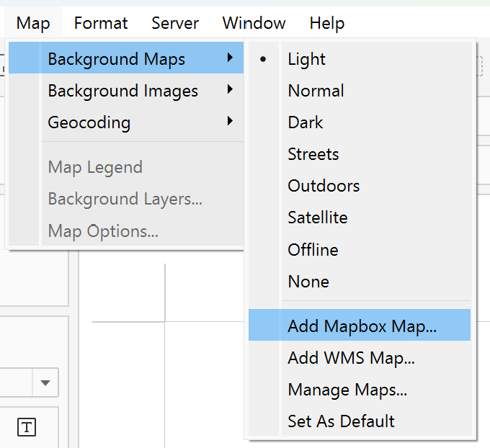
Task: Click the Map Legend menu entry
Action: coord(126,167)
